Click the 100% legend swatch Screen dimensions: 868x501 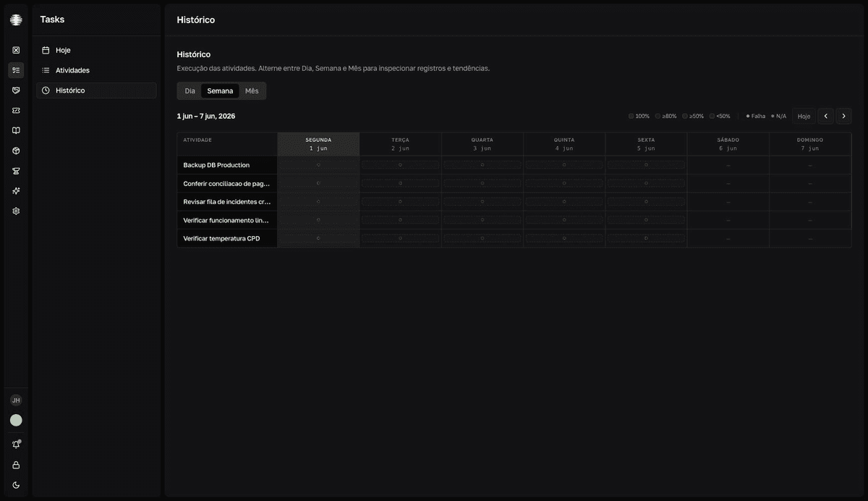coord(631,116)
